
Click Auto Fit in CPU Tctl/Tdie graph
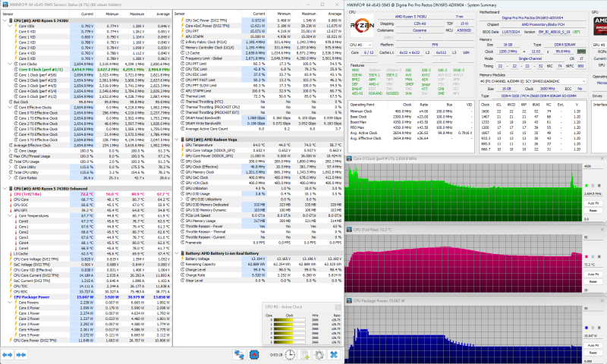click(593, 275)
